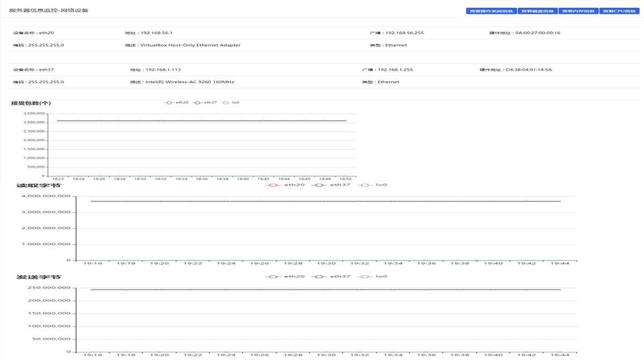Image resolution: width=644 pixels, height=361 pixels.
Task: Toggle eth20 legend in 读取字节 chart
Action: click(x=286, y=185)
